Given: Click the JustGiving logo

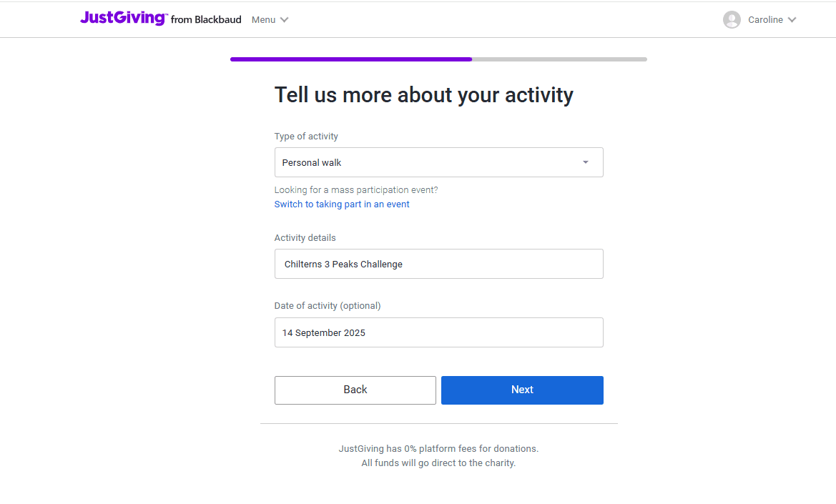Looking at the screenshot, I should point(124,18).
